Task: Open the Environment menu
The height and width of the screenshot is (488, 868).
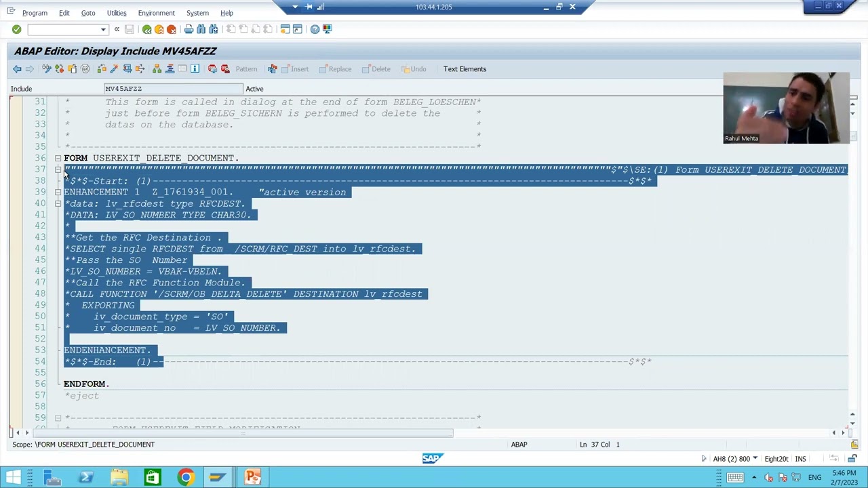Action: click(156, 13)
